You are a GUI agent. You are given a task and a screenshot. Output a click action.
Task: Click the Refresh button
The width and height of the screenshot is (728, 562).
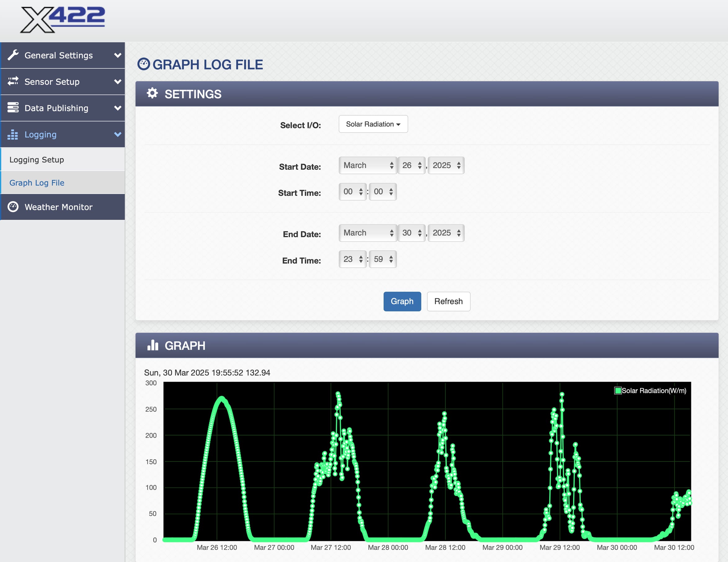(448, 301)
